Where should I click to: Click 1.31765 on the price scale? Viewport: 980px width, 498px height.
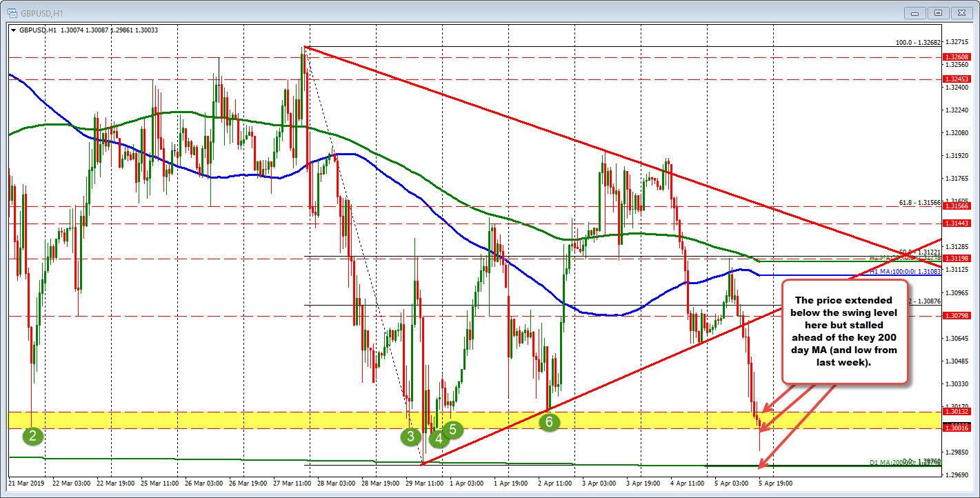[x=957, y=178]
